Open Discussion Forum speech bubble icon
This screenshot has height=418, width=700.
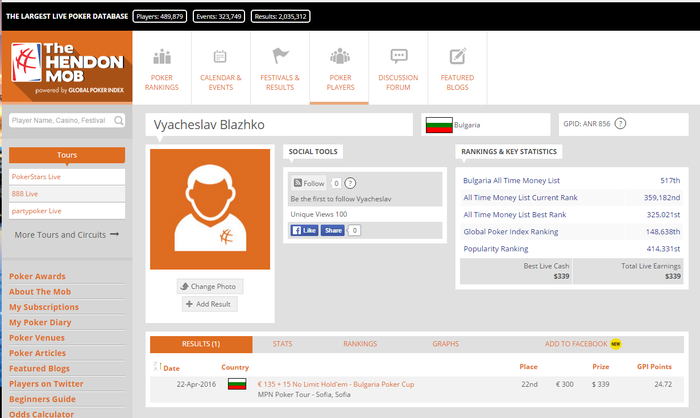pyautogui.click(x=399, y=56)
